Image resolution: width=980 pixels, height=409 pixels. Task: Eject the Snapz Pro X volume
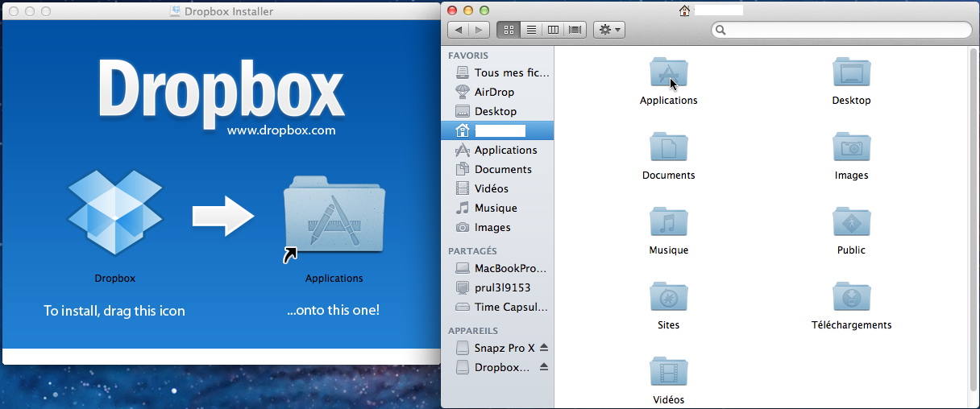(544, 348)
